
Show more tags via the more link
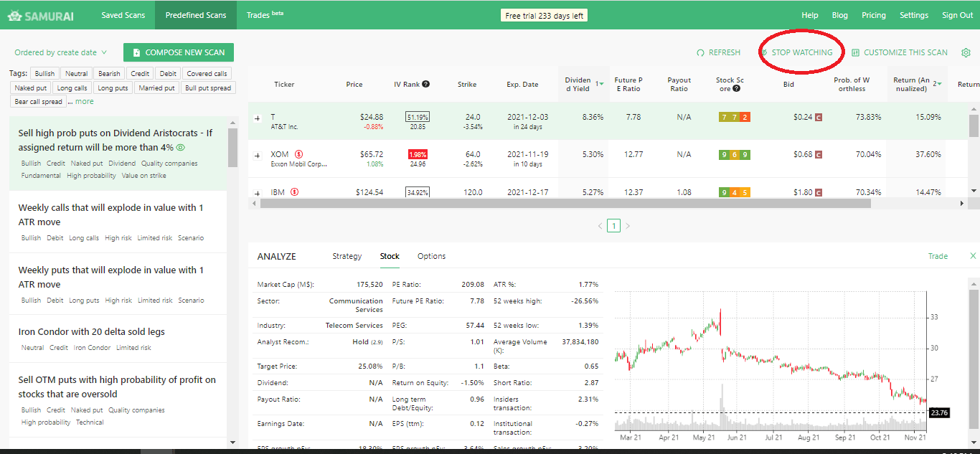click(x=85, y=102)
